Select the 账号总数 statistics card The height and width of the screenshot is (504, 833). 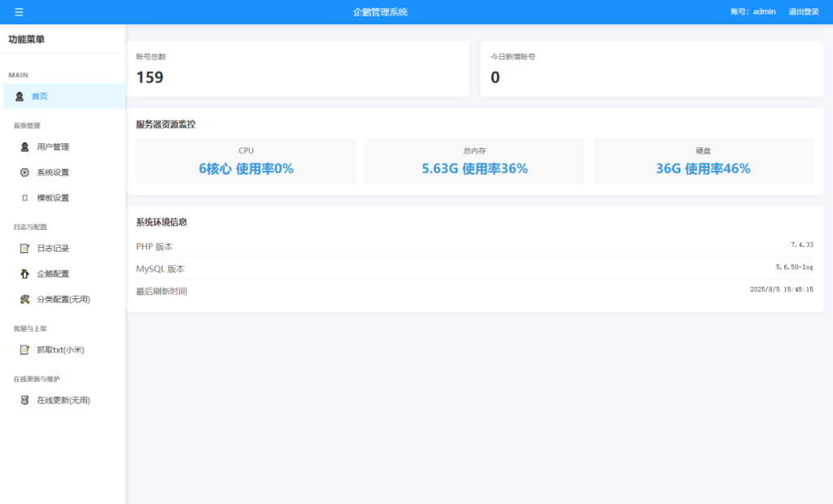pyautogui.click(x=297, y=69)
